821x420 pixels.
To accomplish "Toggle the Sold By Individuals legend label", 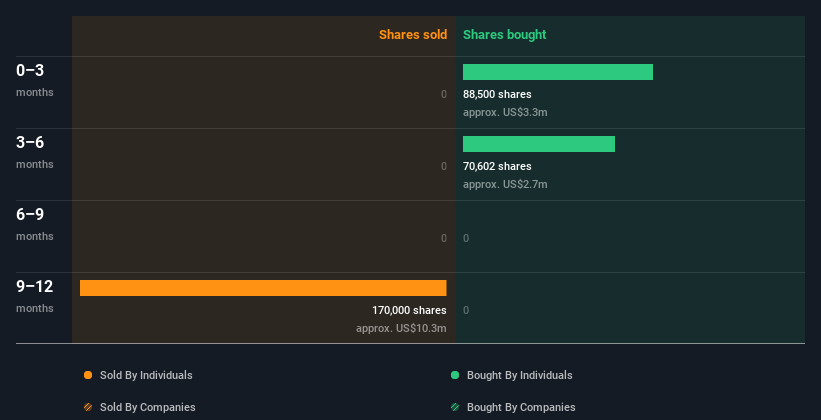I will point(146,375).
